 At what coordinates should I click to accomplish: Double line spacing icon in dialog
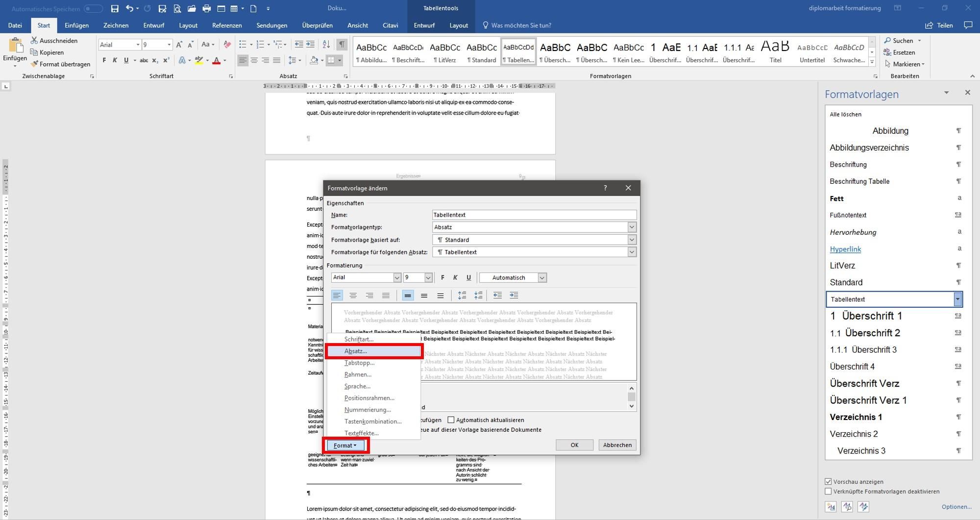click(x=440, y=295)
